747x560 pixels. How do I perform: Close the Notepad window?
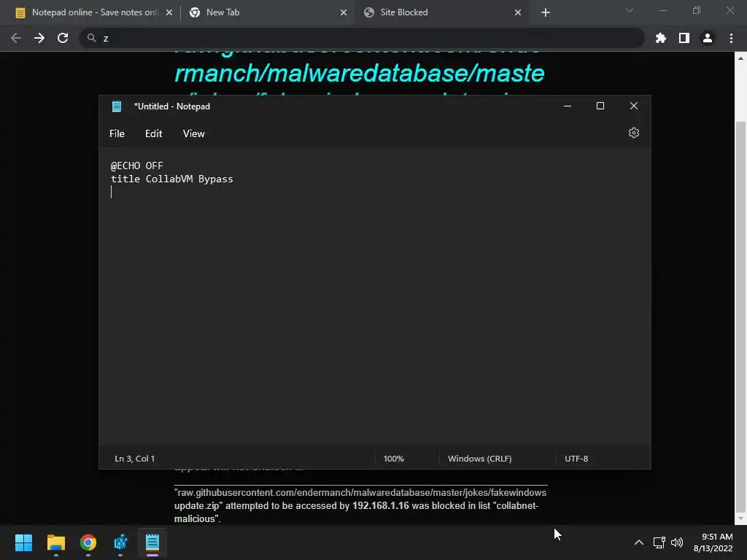click(x=634, y=106)
